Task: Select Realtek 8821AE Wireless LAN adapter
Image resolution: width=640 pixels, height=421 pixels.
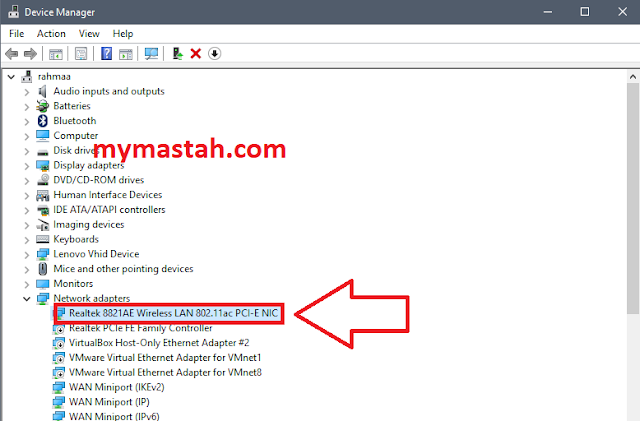Action: tap(173, 313)
